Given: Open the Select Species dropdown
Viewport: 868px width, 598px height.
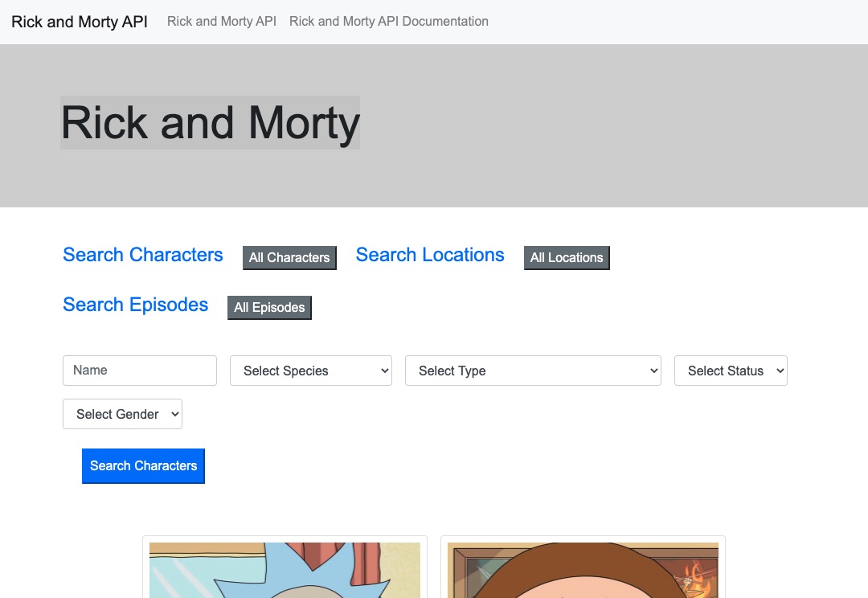Looking at the screenshot, I should pyautogui.click(x=311, y=371).
